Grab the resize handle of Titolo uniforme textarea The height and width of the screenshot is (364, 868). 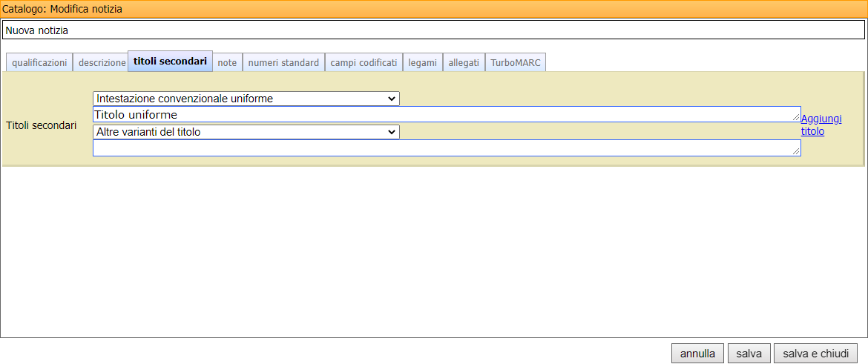pos(796,118)
